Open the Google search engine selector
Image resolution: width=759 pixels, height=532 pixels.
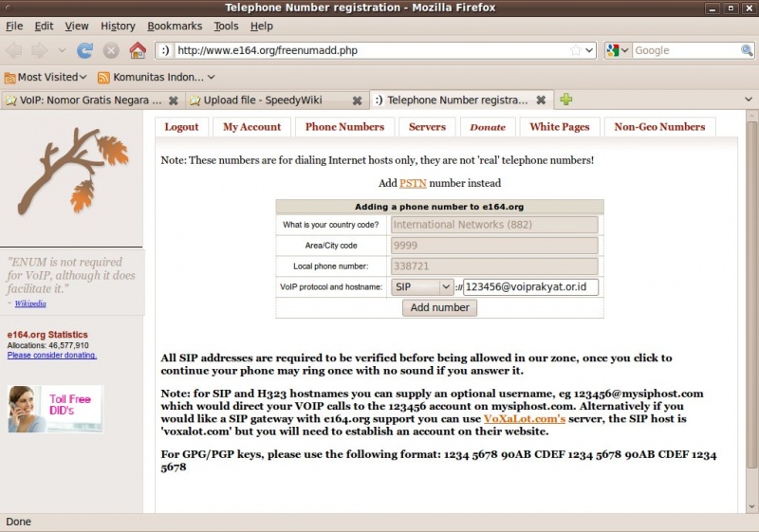(618, 50)
